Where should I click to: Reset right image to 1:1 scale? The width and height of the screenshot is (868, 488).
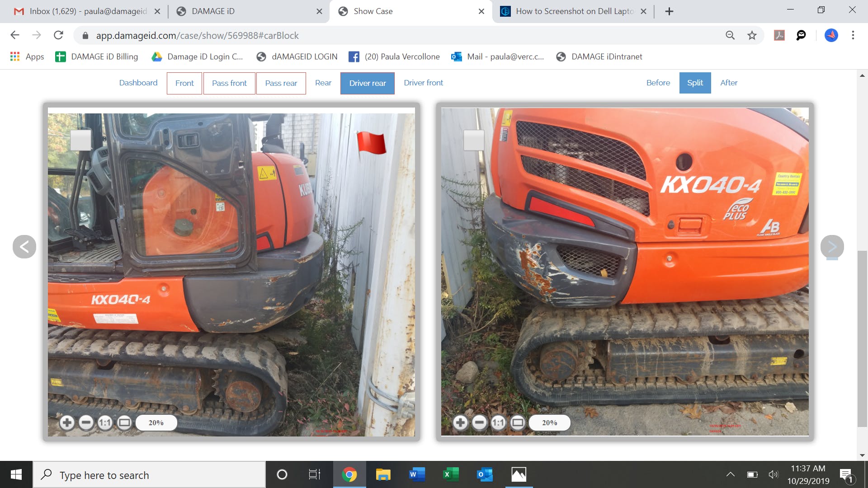[498, 422]
